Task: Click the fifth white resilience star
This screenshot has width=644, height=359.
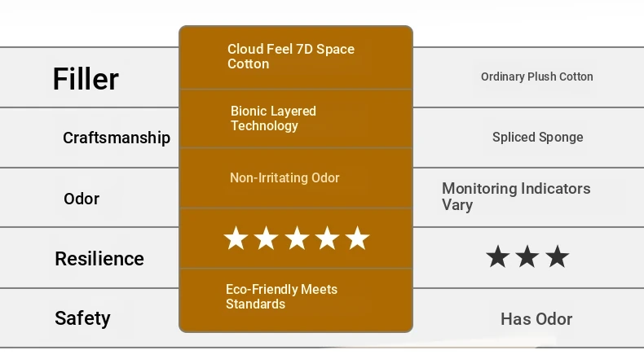Action: click(x=357, y=238)
